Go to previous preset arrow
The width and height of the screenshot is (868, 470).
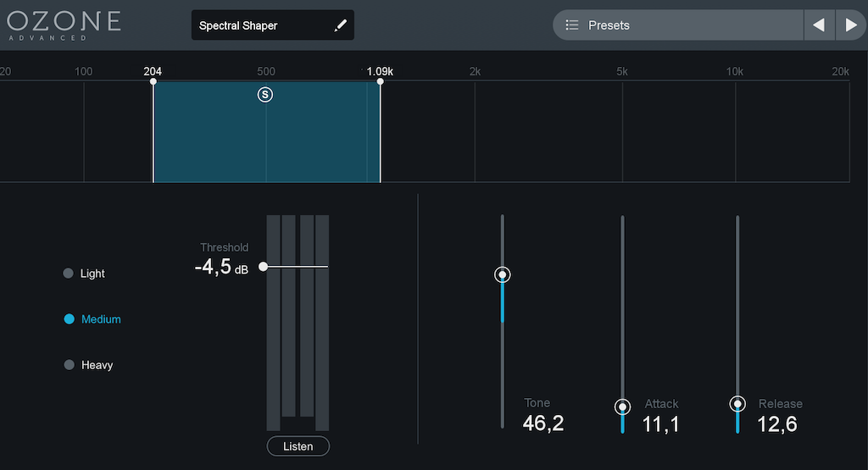coord(819,25)
